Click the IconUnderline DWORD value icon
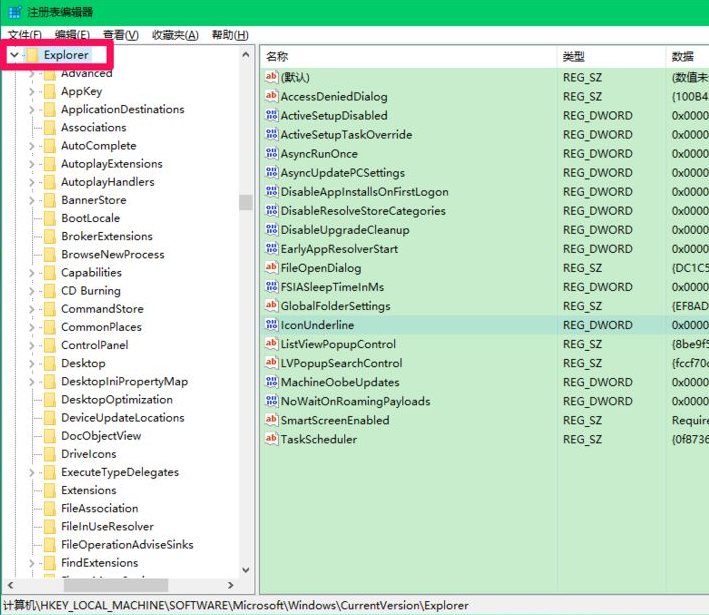The image size is (709, 615). click(271, 325)
